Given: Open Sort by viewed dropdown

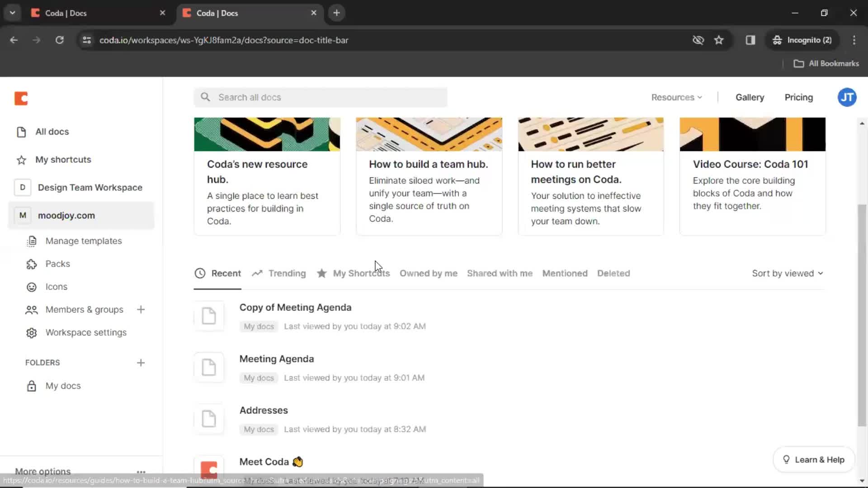Looking at the screenshot, I should tap(788, 273).
